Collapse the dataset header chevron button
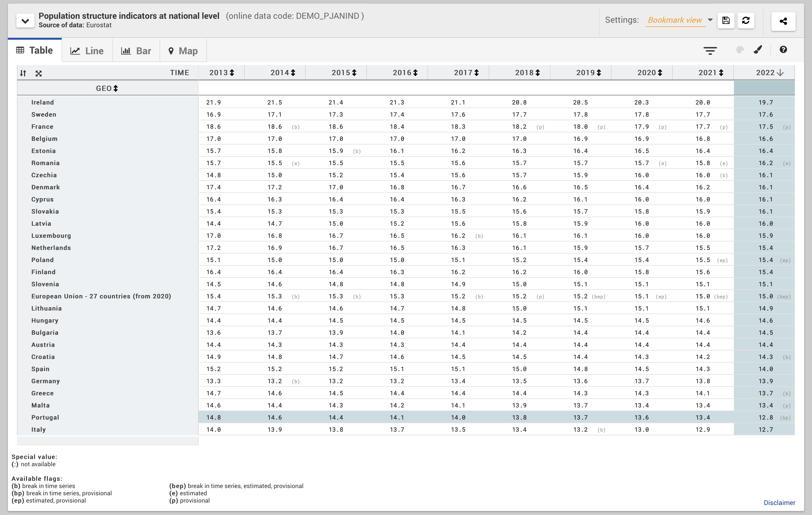The image size is (812, 515). tap(25, 21)
